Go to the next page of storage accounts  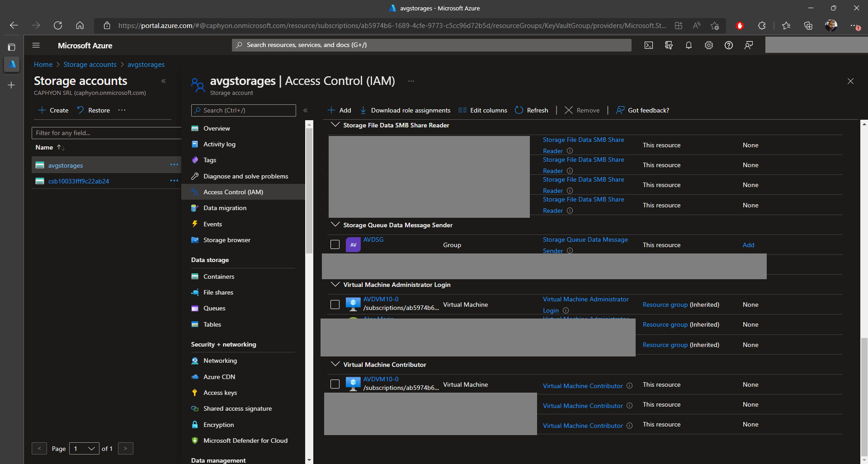click(x=126, y=448)
